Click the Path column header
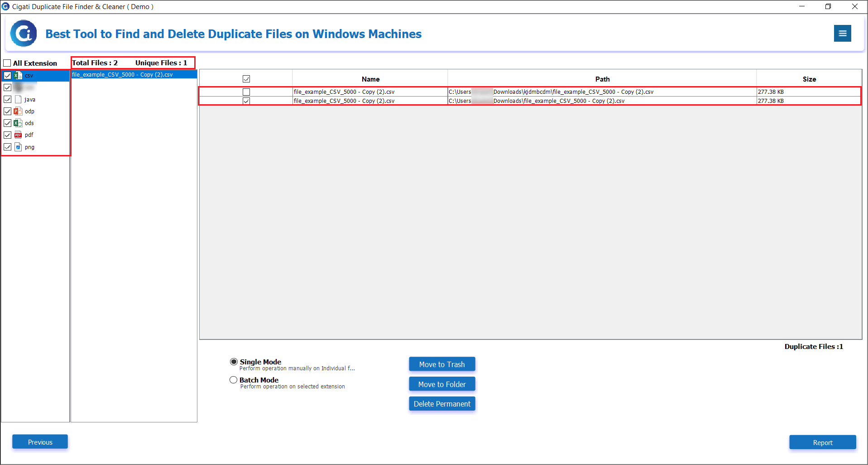 click(602, 79)
